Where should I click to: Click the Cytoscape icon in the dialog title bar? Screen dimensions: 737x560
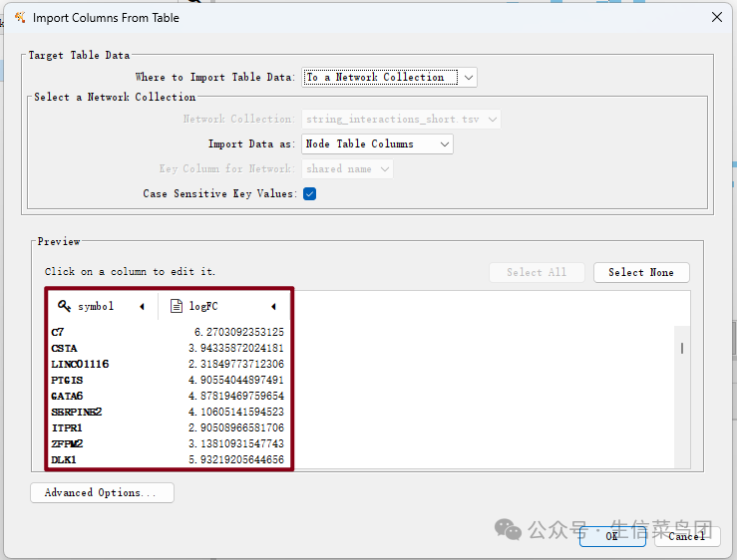(x=20, y=17)
